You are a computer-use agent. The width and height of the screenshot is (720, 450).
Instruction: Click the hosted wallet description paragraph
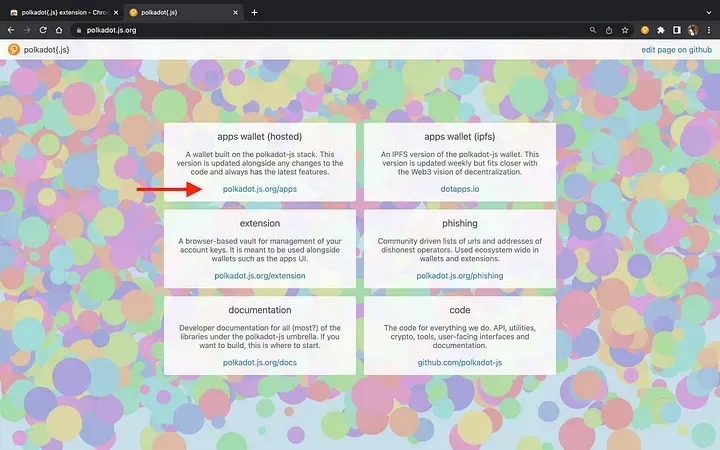point(260,163)
